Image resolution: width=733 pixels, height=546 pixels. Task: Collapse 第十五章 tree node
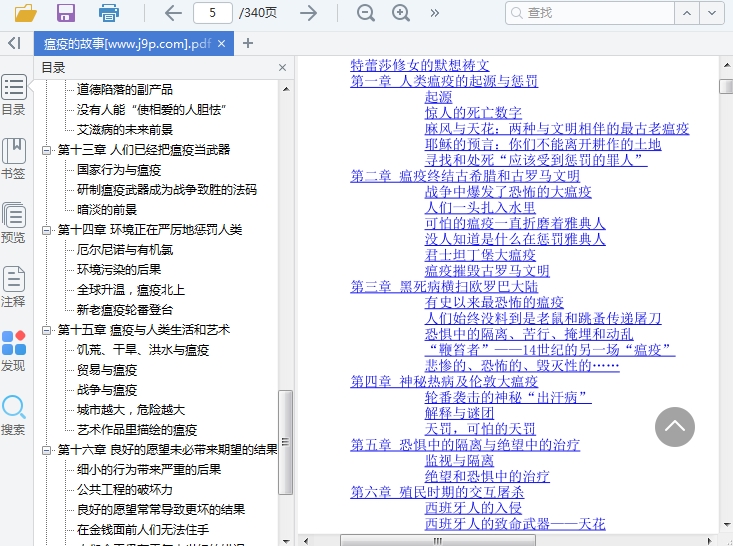46,330
